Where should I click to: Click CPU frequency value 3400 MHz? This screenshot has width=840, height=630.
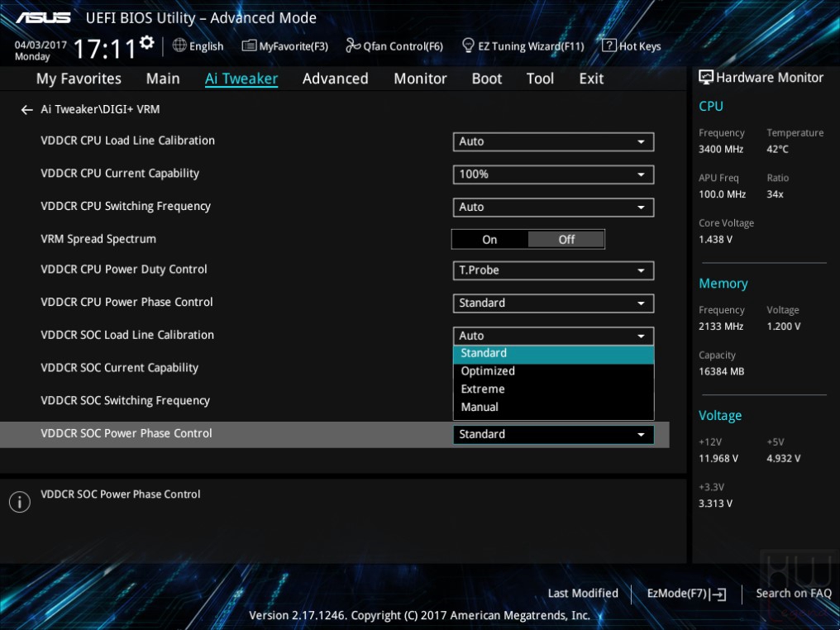(x=721, y=150)
